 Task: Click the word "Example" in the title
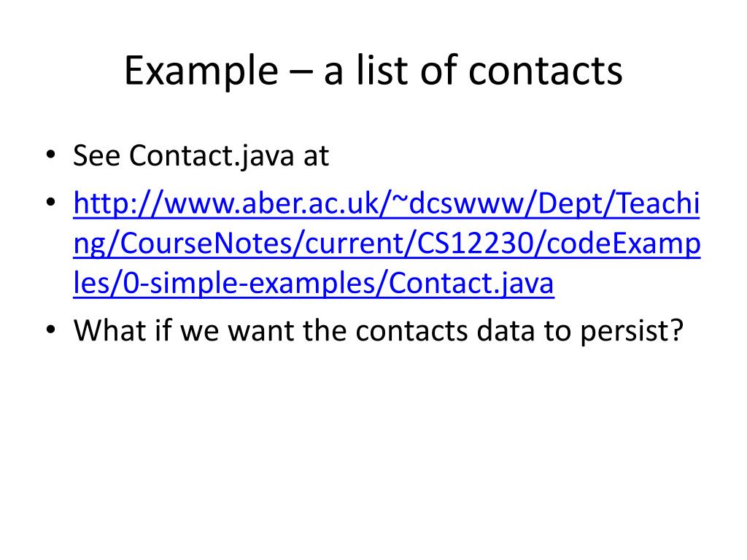201,71
